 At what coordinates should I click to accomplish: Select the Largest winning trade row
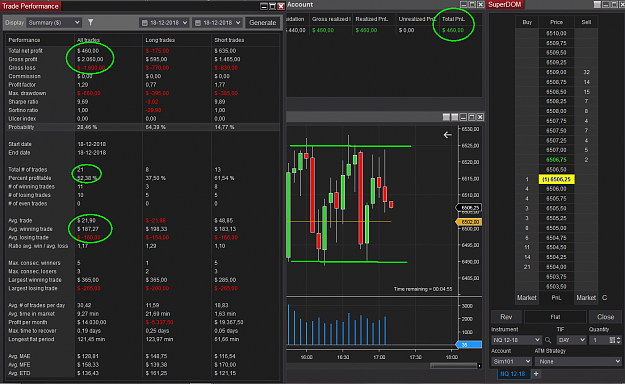(142, 280)
